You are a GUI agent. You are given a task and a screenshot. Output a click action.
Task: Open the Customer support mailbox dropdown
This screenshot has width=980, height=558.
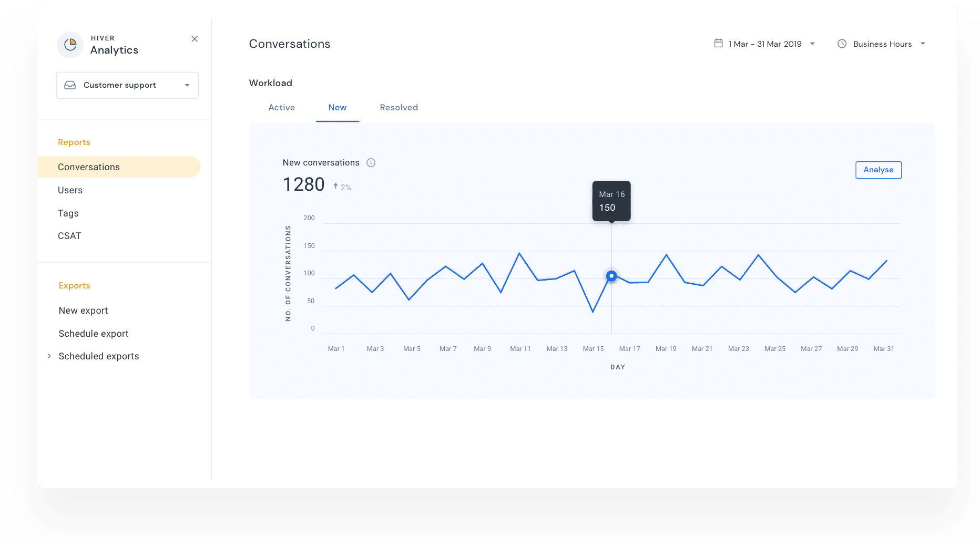187,85
